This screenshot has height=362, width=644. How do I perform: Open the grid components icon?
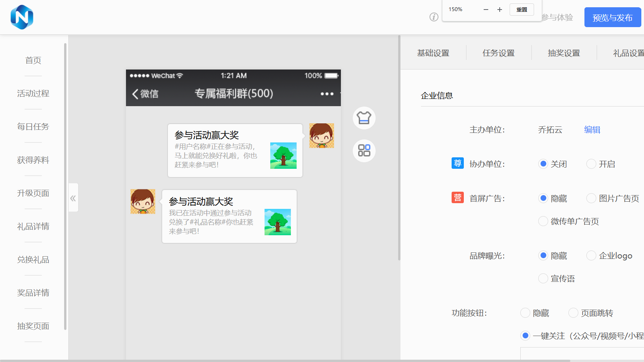(364, 150)
